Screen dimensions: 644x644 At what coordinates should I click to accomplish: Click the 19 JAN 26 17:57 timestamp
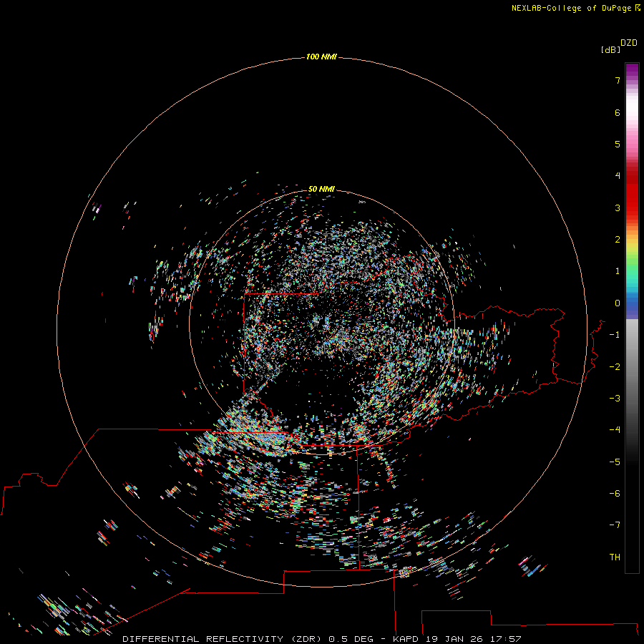tap(474, 639)
